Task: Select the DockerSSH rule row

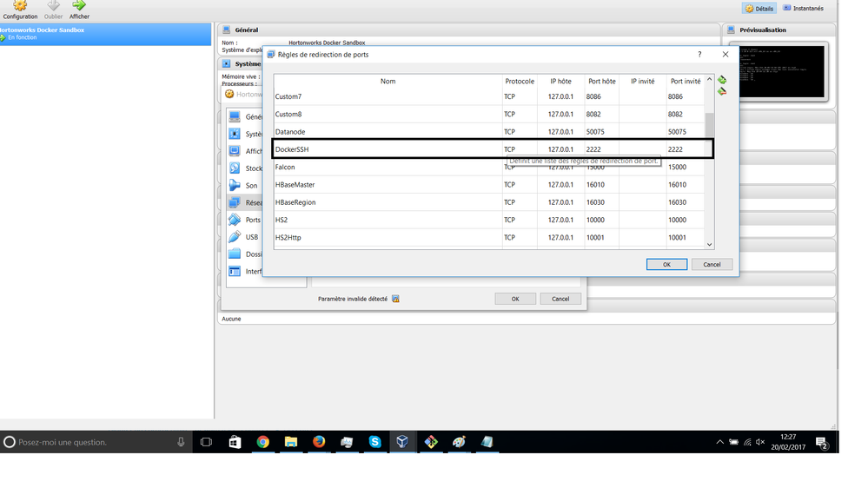Action: (x=388, y=149)
